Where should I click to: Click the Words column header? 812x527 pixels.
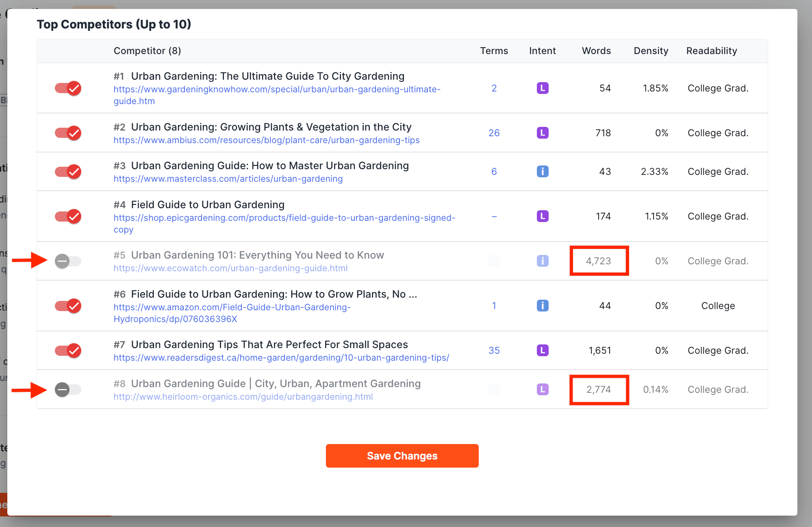point(596,51)
